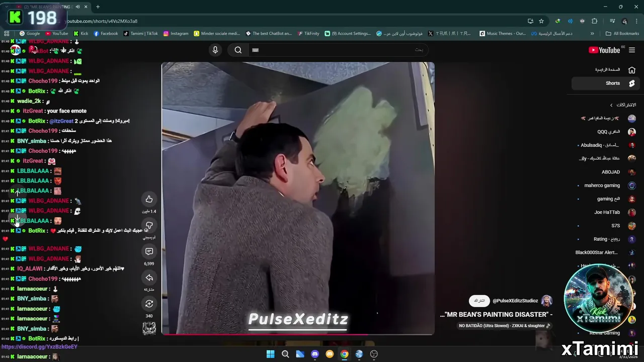Open the sound thumbnail below remix
The image size is (644, 362).
pos(149,328)
